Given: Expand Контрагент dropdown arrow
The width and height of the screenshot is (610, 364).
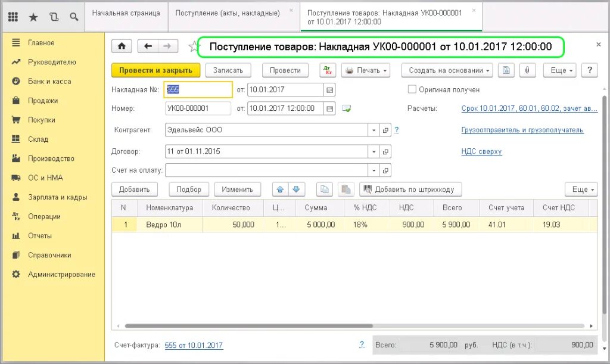Looking at the screenshot, I should (374, 130).
